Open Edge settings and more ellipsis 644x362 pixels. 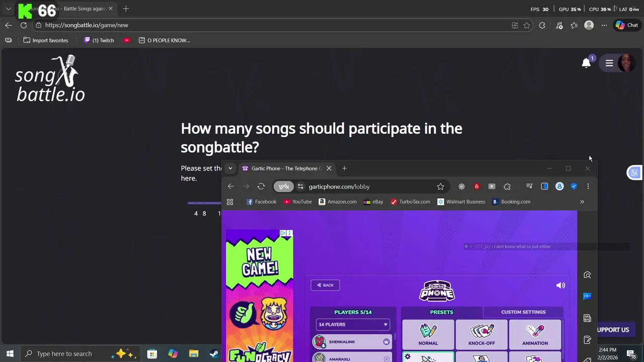[x=604, y=25]
